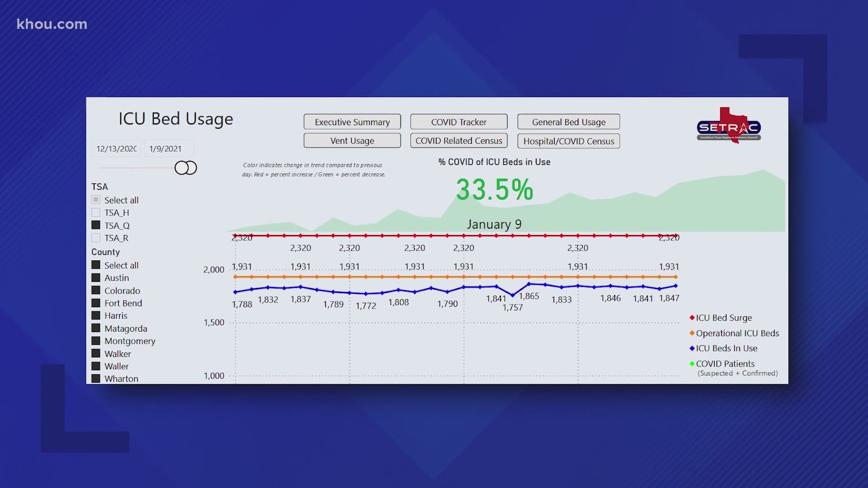The width and height of the screenshot is (868, 488).
Task: Click the 1,788 data point label
Action: (x=242, y=304)
